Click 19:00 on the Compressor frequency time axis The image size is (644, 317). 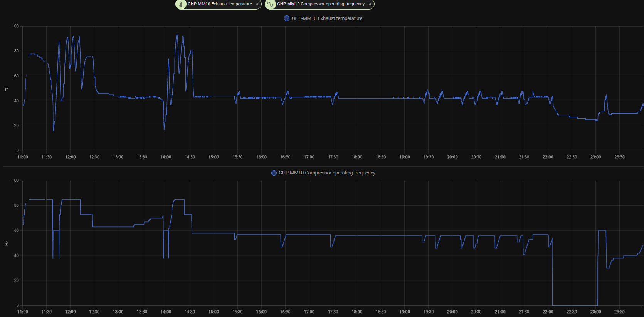pos(405,312)
